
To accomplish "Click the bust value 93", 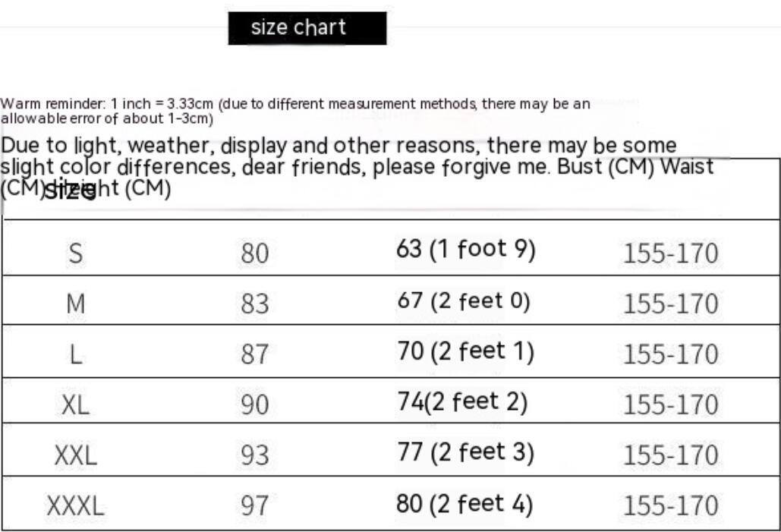I will click(255, 455).
